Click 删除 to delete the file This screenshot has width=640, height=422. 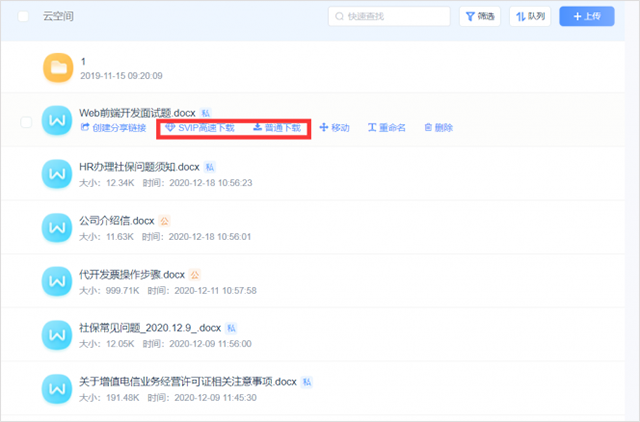(439, 128)
